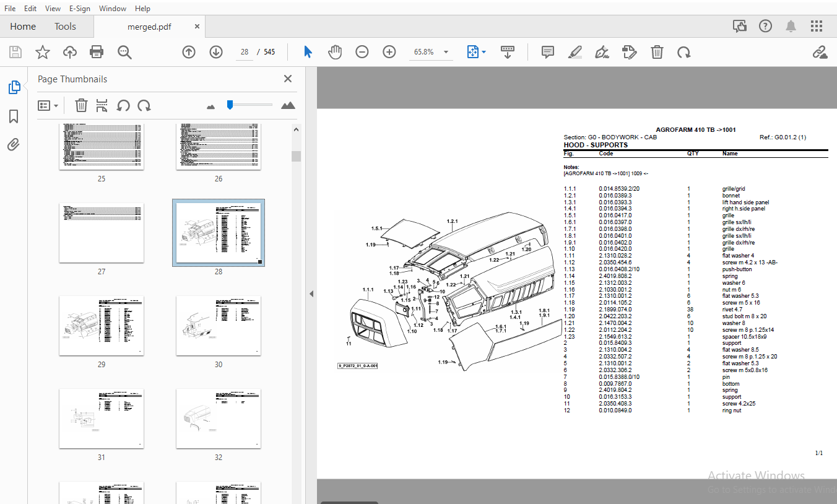
Task: Open the Bookmarks panel icon
Action: [14, 116]
